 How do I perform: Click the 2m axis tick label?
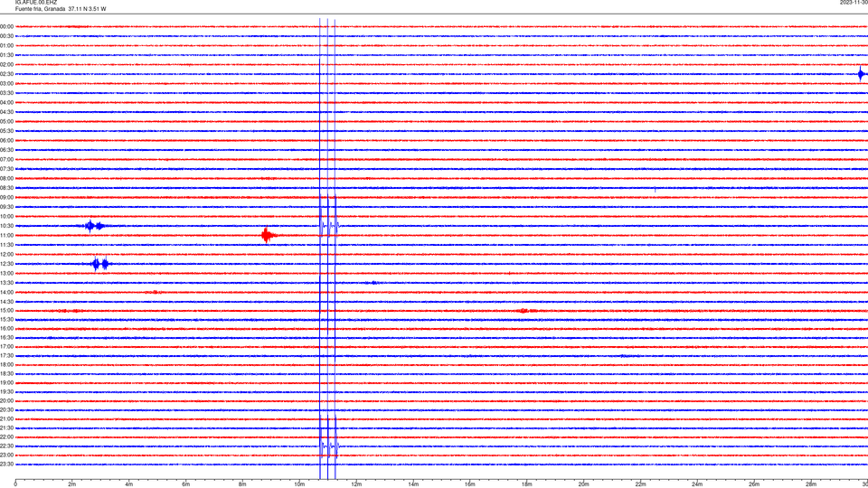(x=72, y=484)
